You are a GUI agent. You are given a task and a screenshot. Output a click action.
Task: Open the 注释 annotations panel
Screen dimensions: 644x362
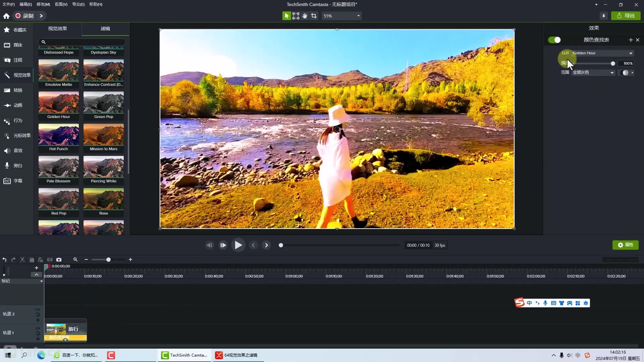click(17, 60)
